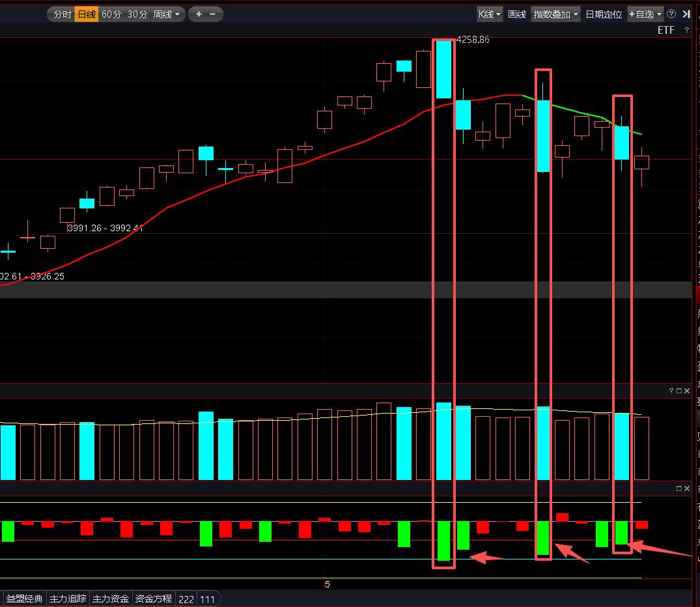Maximize the volume indicator panel
Viewport: 700px width, 607px height.
coord(679,391)
